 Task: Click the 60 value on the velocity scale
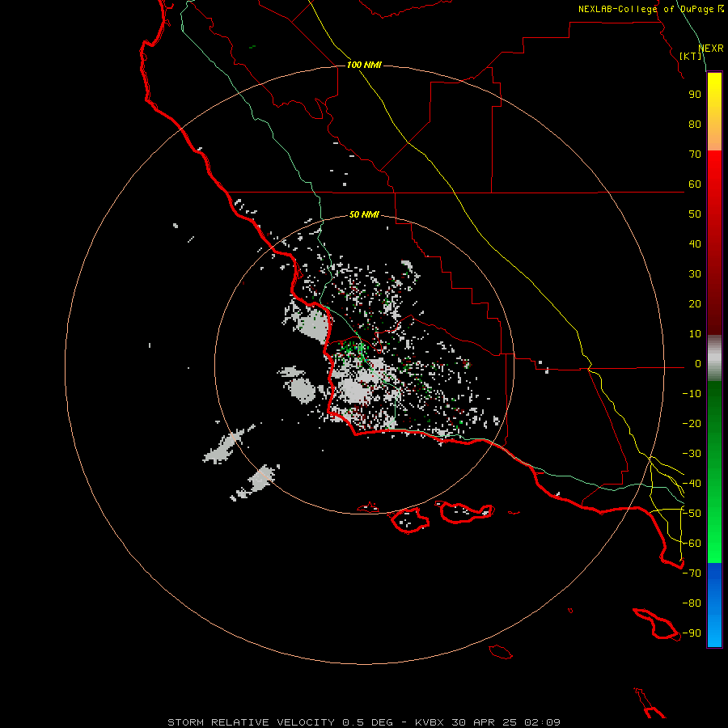[x=695, y=184]
